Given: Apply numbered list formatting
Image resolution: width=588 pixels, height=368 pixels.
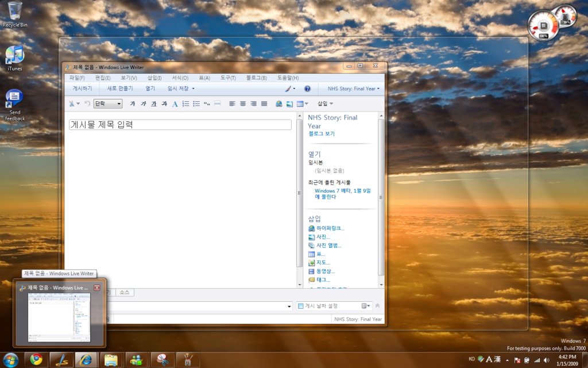Looking at the screenshot, I should [x=185, y=103].
